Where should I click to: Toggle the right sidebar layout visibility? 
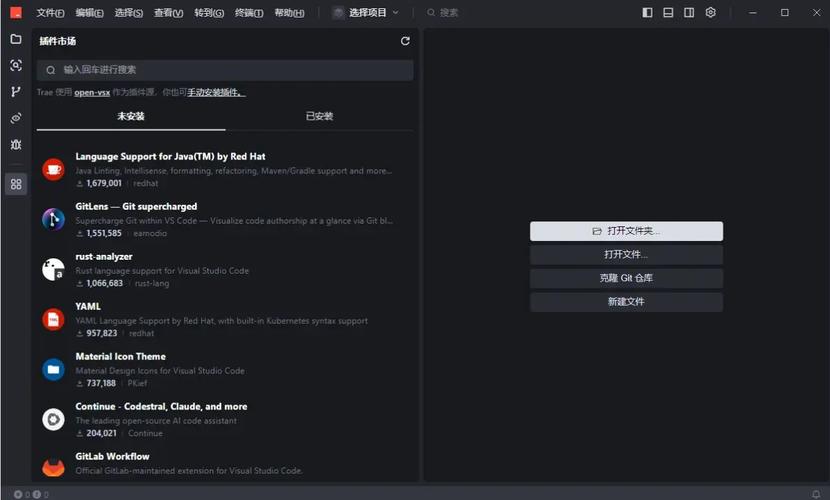(x=689, y=13)
